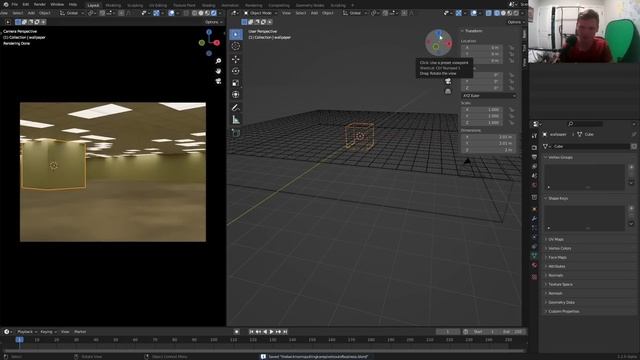Screen dimensions: 640x360
Task: Open Texture properties tab icon
Action: 534,277
